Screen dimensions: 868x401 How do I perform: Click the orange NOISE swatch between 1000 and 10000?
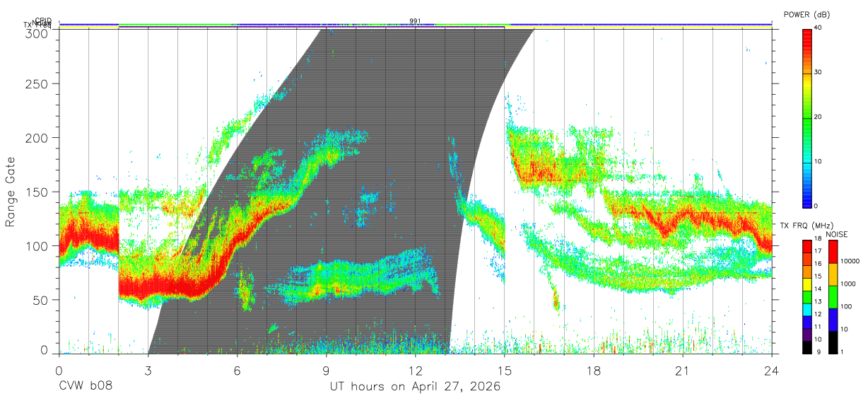832,274
